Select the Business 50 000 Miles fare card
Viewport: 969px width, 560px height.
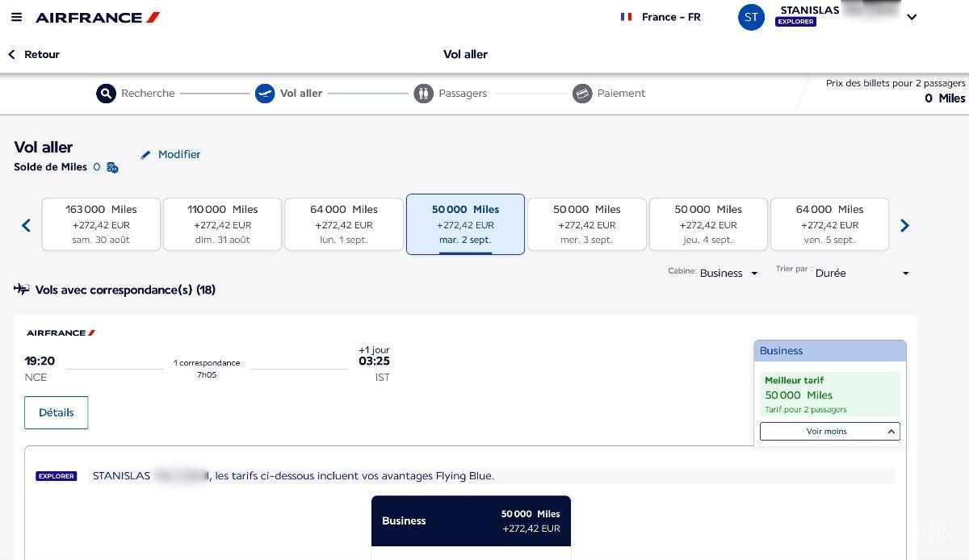click(x=471, y=521)
